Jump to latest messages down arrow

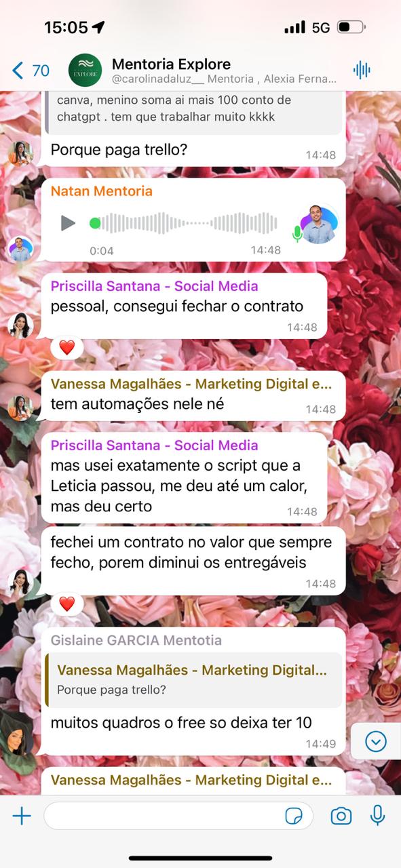[375, 741]
